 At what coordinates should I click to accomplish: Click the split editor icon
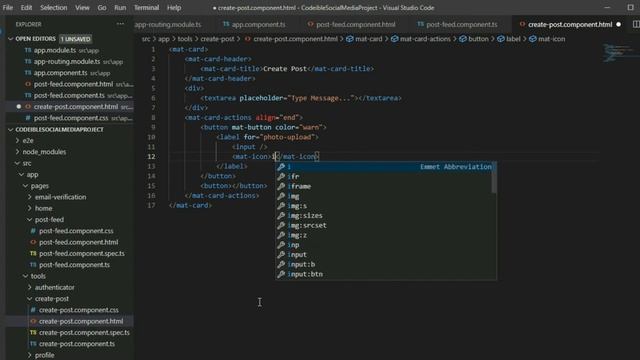[636, 24]
